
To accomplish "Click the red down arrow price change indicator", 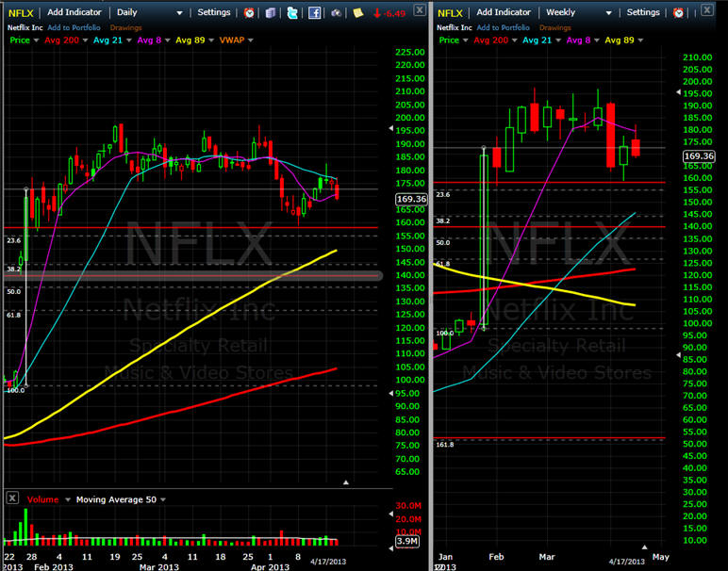I will point(377,13).
